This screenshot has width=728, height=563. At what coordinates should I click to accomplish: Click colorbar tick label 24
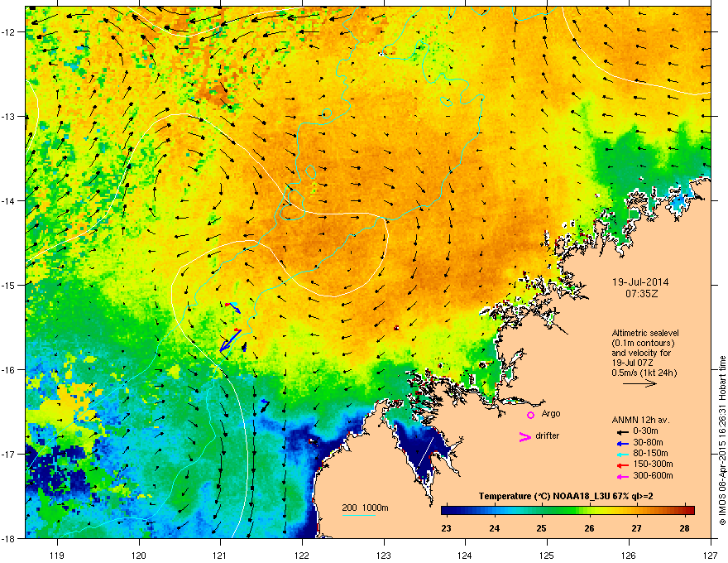pyautogui.click(x=494, y=528)
